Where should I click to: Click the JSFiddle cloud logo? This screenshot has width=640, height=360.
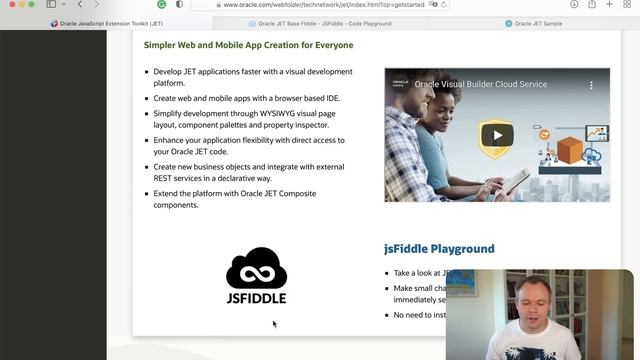(256, 276)
